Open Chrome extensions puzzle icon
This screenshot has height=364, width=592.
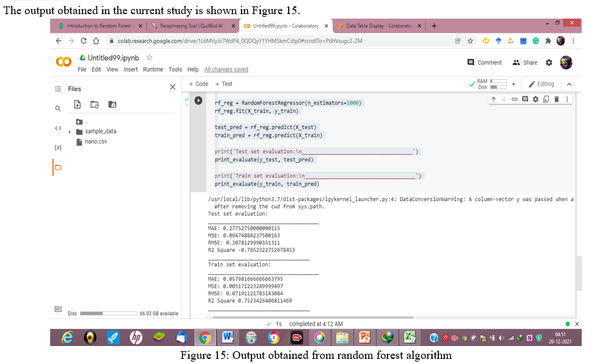click(548, 40)
